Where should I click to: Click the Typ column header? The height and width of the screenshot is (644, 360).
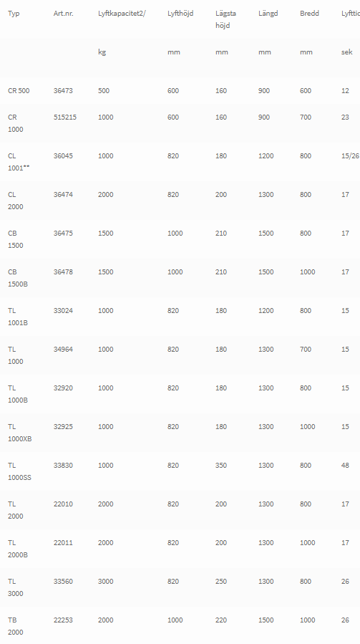coord(14,14)
